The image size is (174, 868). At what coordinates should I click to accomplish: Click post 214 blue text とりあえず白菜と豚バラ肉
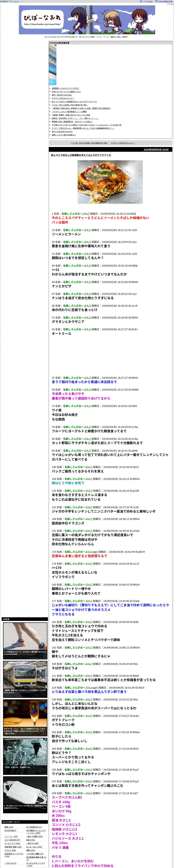tap(89, 692)
